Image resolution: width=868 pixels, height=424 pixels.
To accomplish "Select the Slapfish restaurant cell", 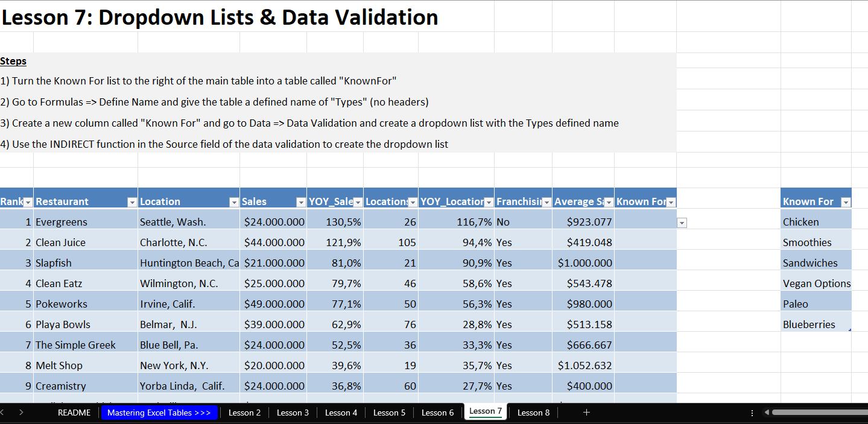I will pos(86,263).
